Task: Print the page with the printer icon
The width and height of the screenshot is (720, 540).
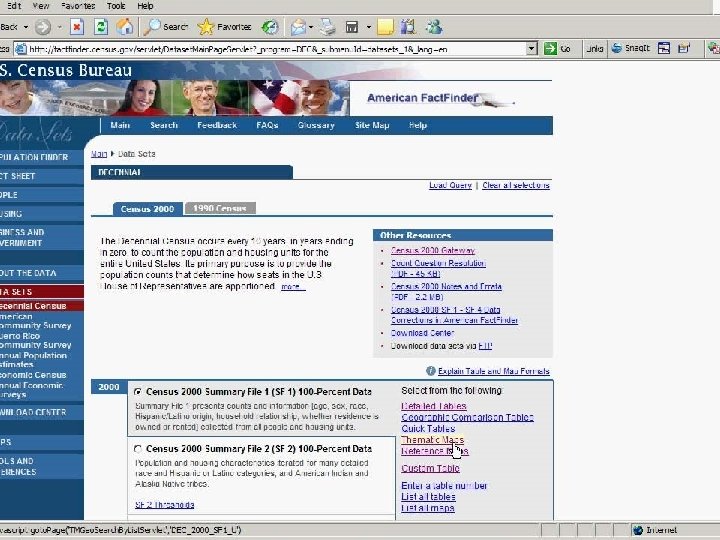Action: [x=327, y=27]
